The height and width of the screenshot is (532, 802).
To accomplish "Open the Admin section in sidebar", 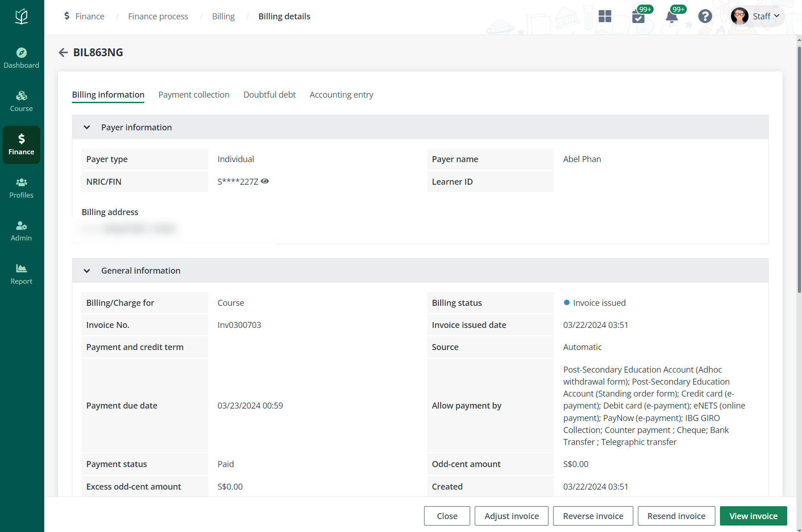I will tap(21, 231).
